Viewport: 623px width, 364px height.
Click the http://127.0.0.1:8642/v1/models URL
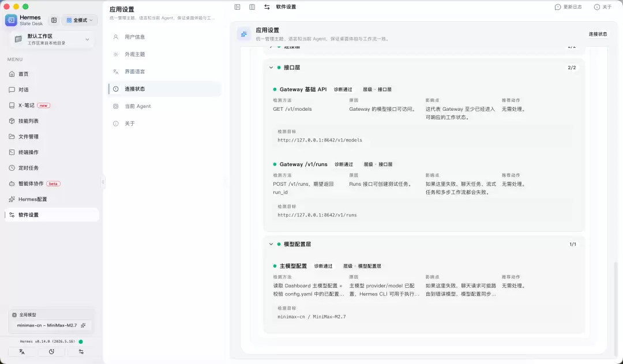click(x=320, y=140)
